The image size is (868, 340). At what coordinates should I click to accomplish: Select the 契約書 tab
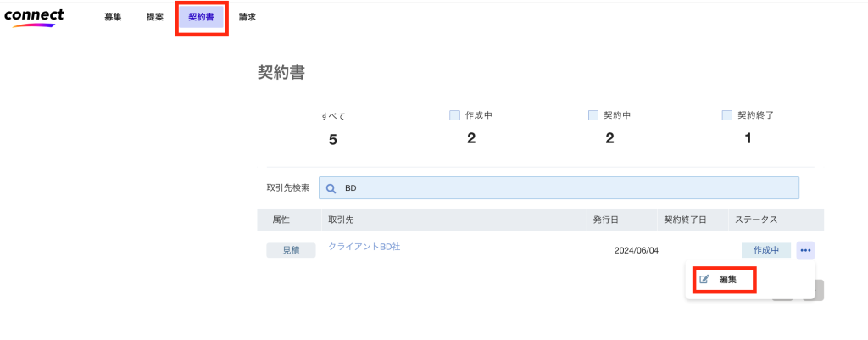click(201, 17)
